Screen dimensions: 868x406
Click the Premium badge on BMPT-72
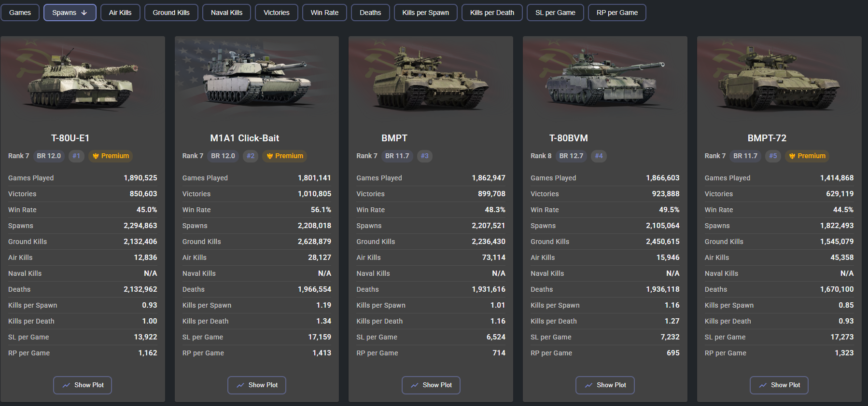tap(807, 156)
